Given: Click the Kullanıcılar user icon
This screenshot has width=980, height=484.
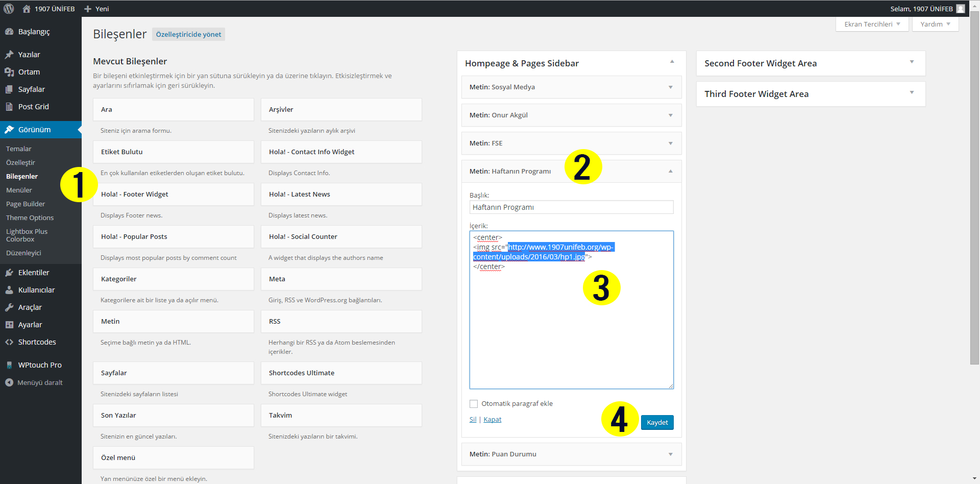Looking at the screenshot, I should coord(9,290).
